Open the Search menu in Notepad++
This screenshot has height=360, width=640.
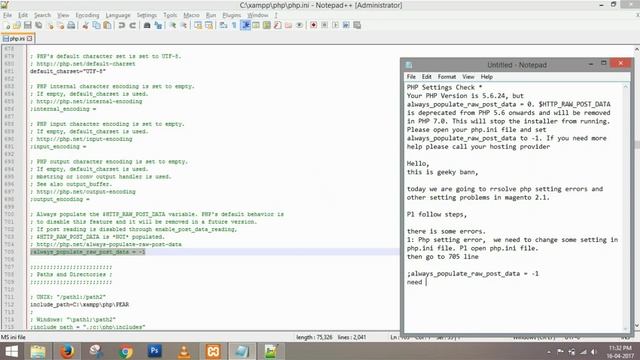[42, 15]
